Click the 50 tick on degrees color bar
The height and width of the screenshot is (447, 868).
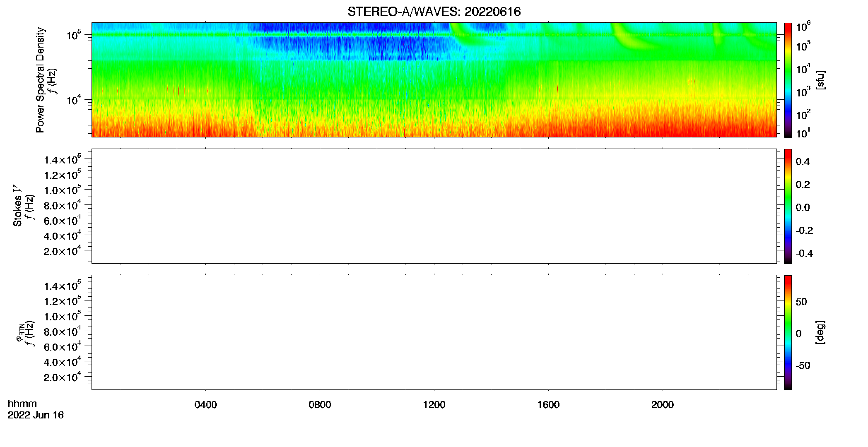[801, 302]
